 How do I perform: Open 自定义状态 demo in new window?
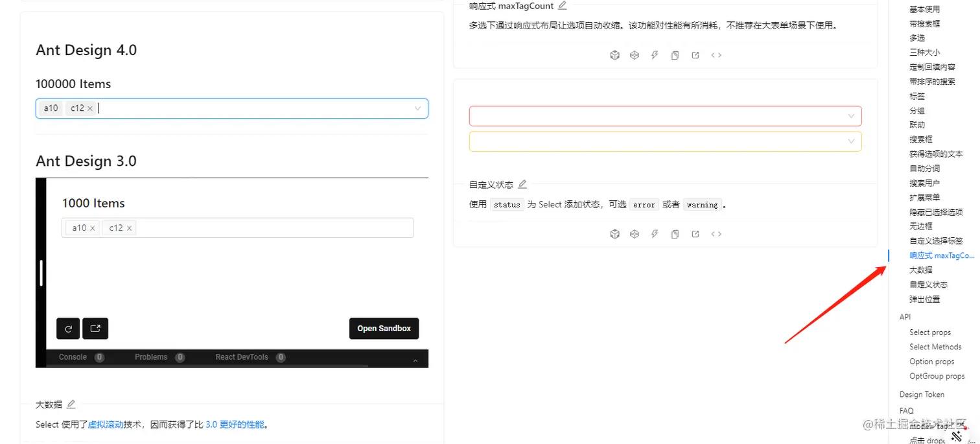tap(695, 234)
